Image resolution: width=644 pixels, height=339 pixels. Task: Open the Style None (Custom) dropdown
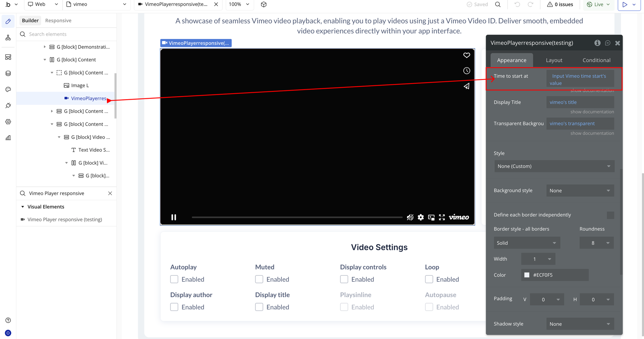554,166
